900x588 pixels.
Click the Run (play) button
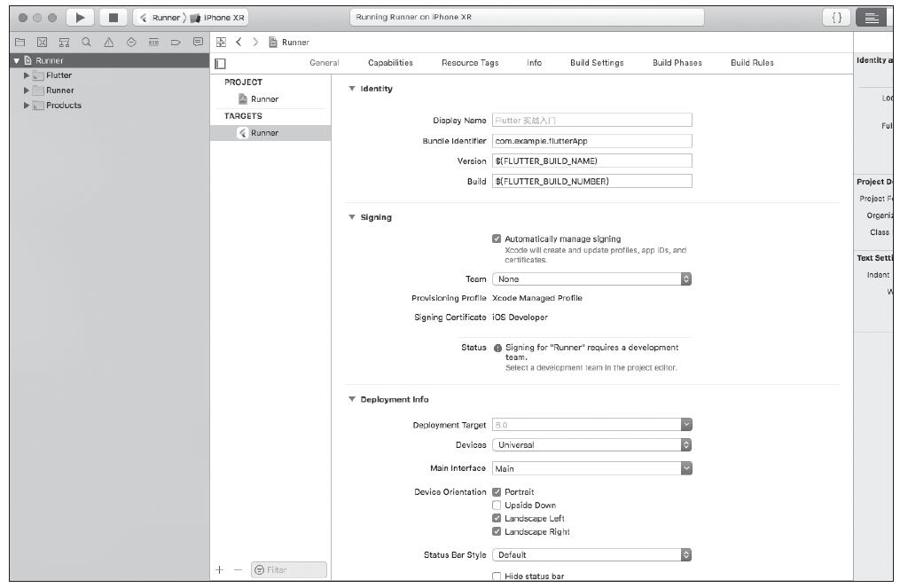[x=81, y=17]
